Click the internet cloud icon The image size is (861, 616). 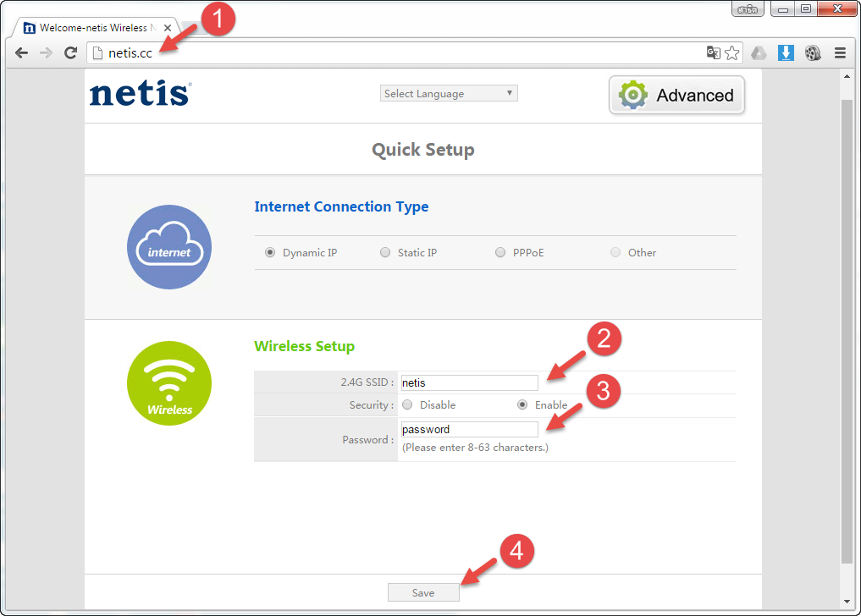pos(169,247)
